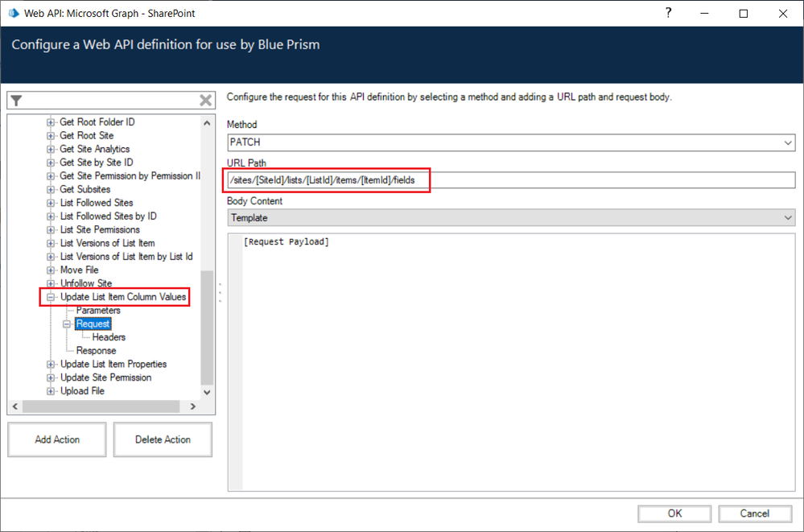Screen dimensions: 804x532
Task: Expand the Get Site by Site ID node
Action: [50, 162]
